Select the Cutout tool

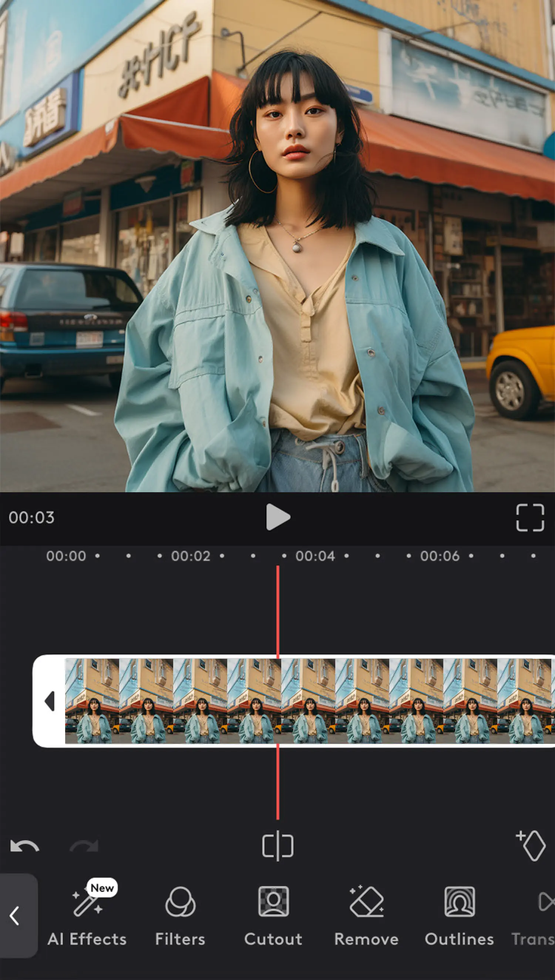coord(273,915)
